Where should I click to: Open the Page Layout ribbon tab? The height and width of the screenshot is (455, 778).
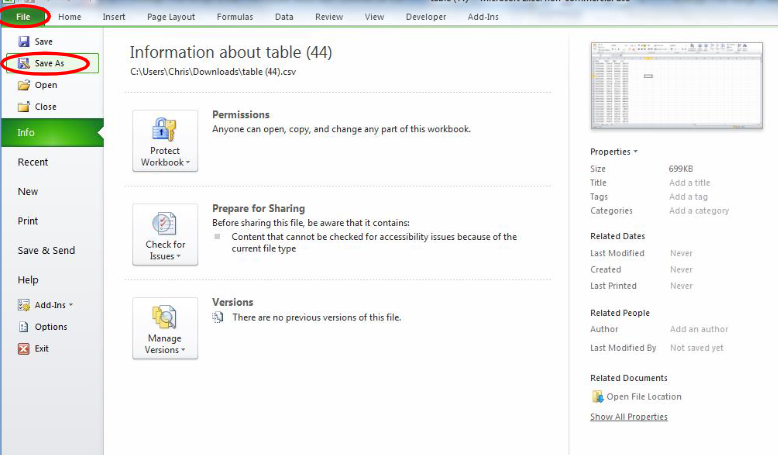[x=171, y=17]
